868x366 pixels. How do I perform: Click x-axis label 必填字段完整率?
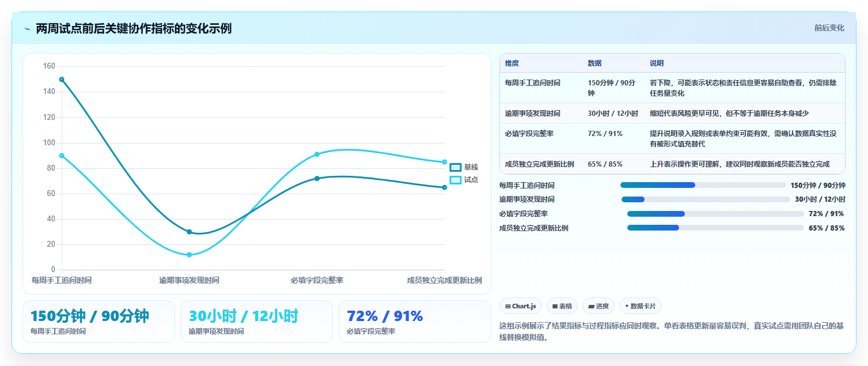pyautogui.click(x=317, y=280)
